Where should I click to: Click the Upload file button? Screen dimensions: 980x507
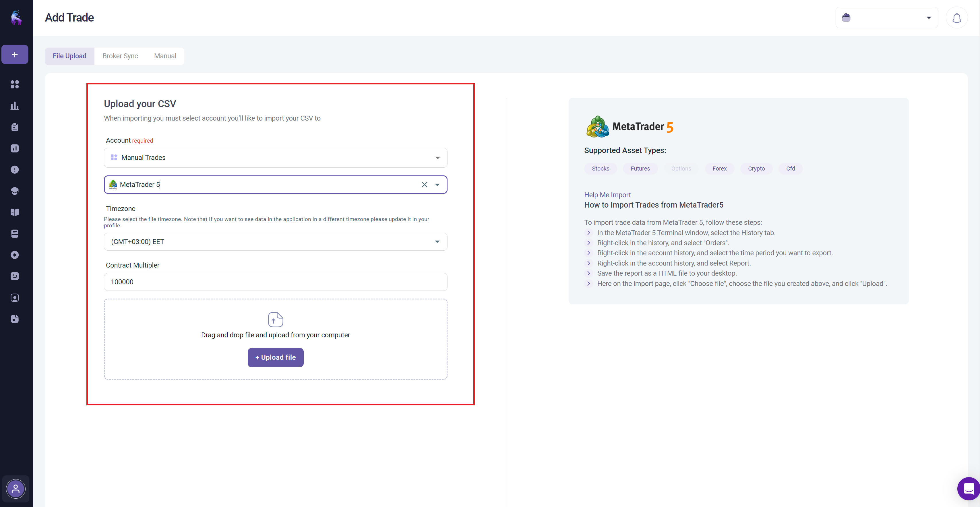tap(276, 357)
